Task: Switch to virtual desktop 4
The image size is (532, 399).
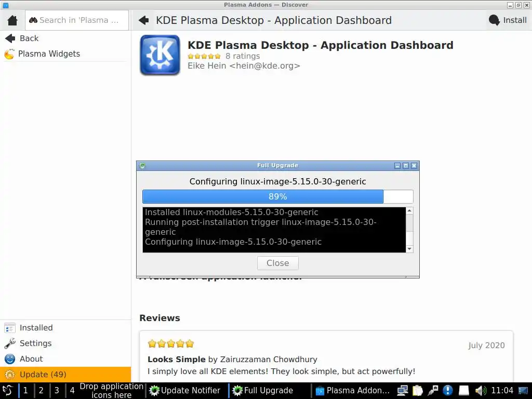Action: tap(72, 391)
